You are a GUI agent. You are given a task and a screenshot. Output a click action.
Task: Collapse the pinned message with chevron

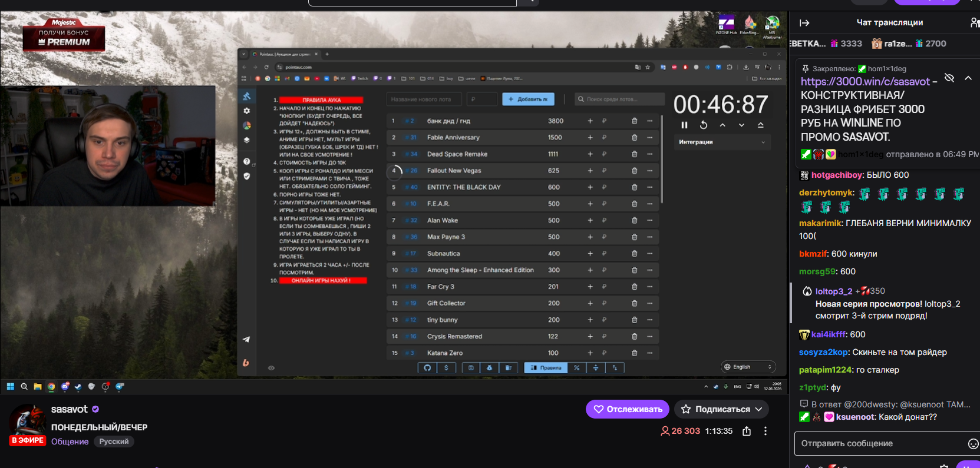click(x=968, y=78)
